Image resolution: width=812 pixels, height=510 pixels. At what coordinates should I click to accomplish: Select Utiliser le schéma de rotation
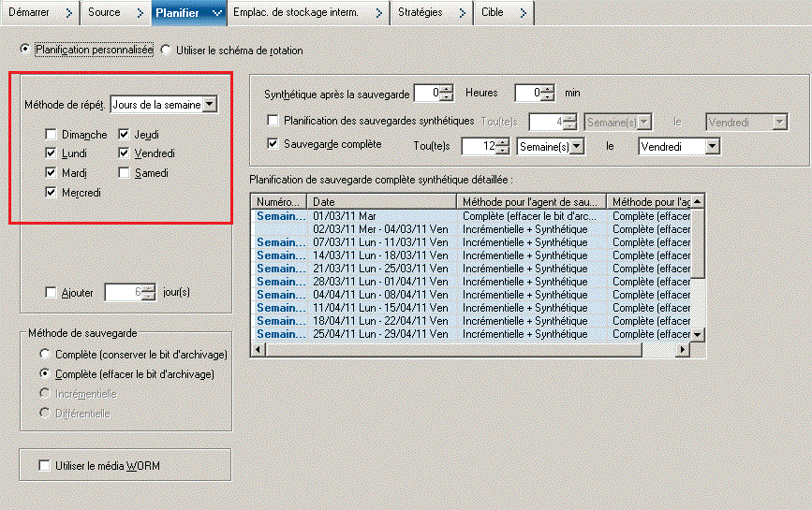tap(167, 50)
